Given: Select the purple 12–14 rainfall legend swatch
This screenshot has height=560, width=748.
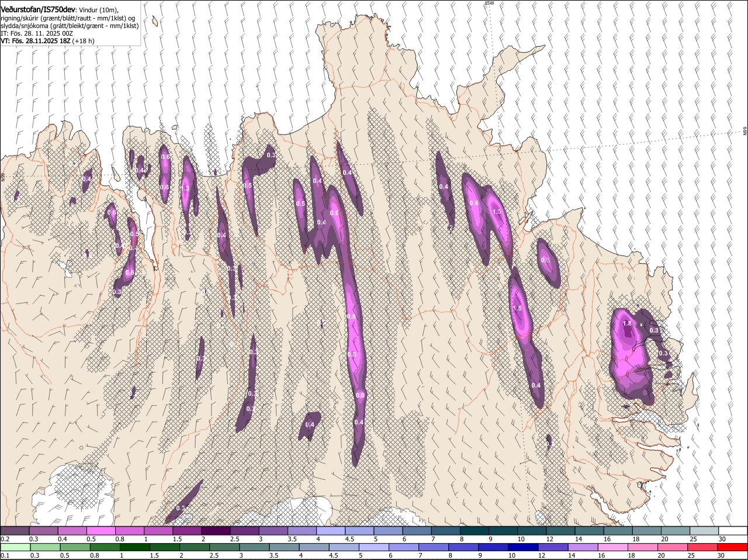Looking at the screenshot, I should click(553, 547).
